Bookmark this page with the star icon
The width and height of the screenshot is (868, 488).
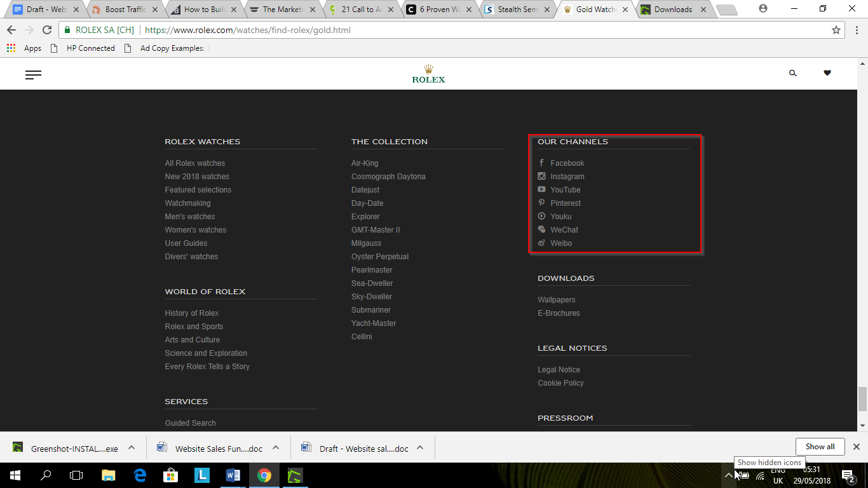point(836,30)
